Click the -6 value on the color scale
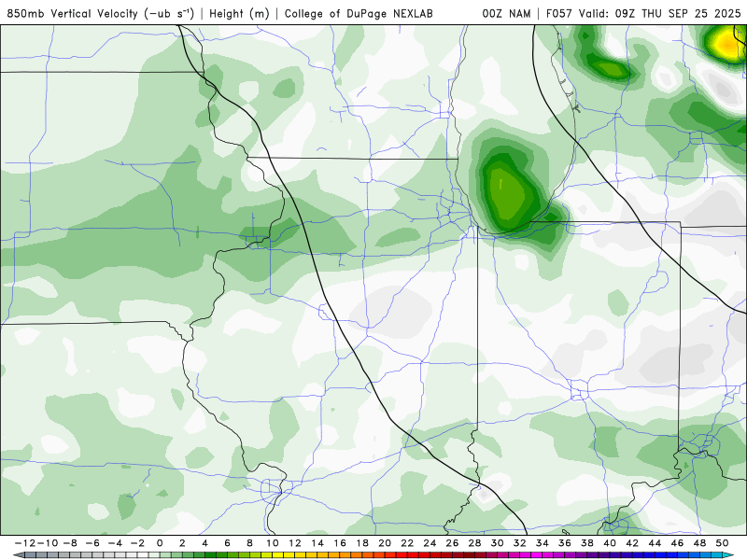The width and height of the screenshot is (747, 560). pos(92,543)
